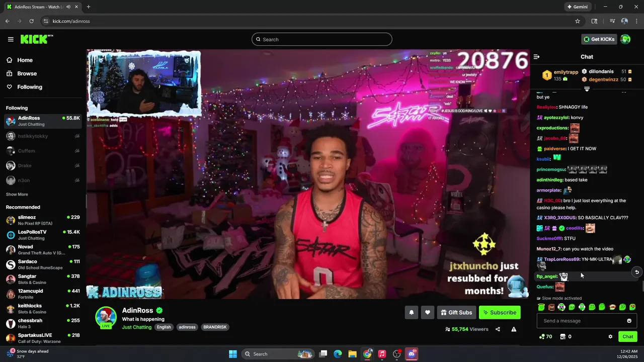Image resolution: width=644 pixels, height=362 pixels.
Task: Open emilytrapp top gifter entry
Action: [560, 75]
